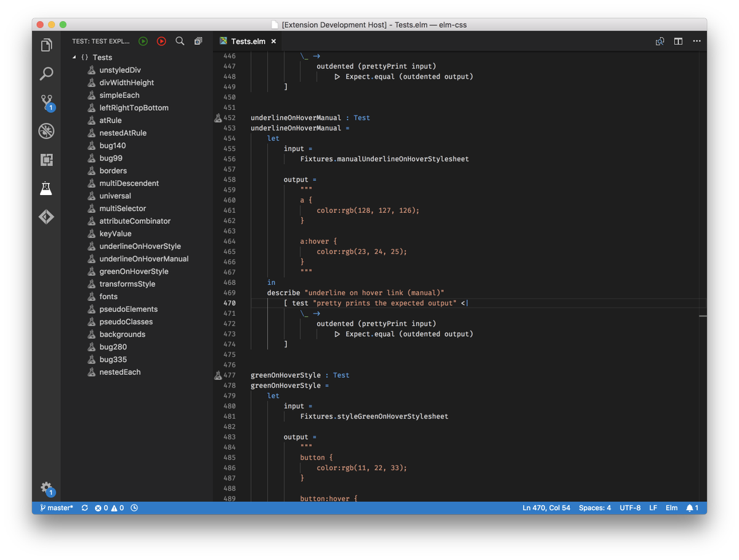Open the Search view in the activity bar

[x=46, y=74]
